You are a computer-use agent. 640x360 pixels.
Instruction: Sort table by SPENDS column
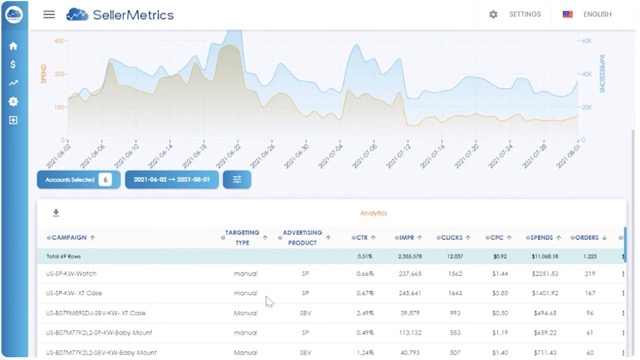click(x=543, y=238)
